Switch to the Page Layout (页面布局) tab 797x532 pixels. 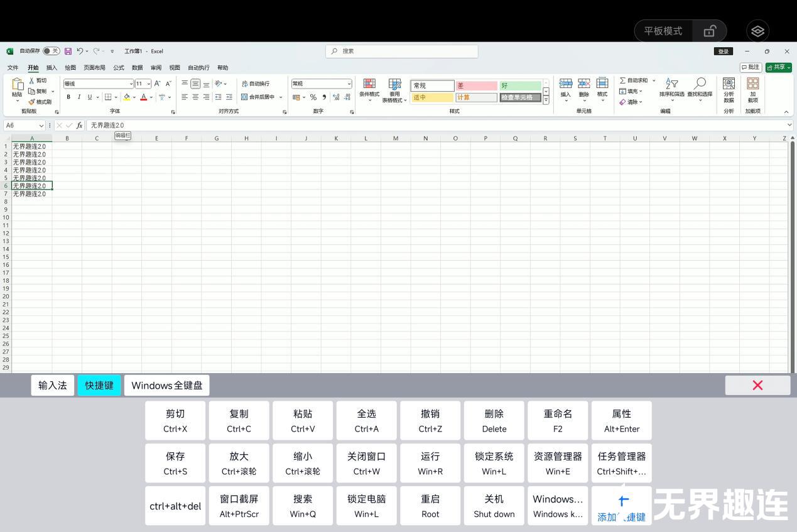95,68
